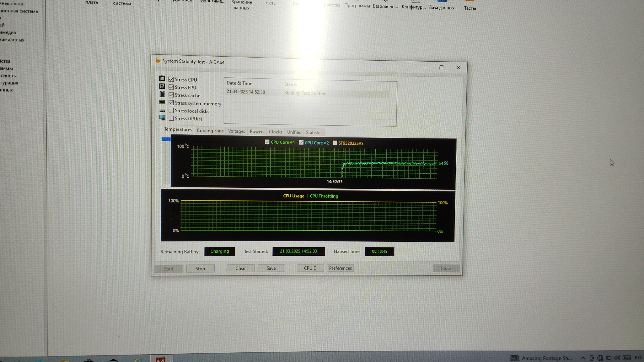644x362 pixels.
Task: Open the network globe tray icon
Action: tap(600, 358)
